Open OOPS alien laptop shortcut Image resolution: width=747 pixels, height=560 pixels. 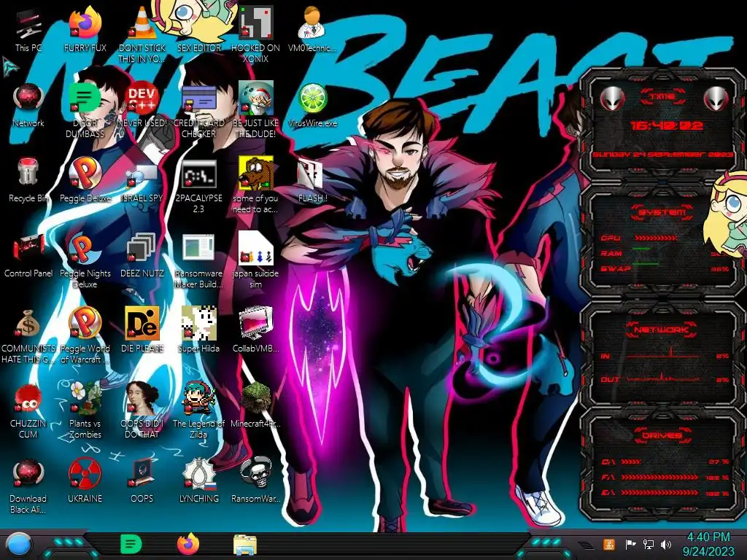(x=142, y=481)
